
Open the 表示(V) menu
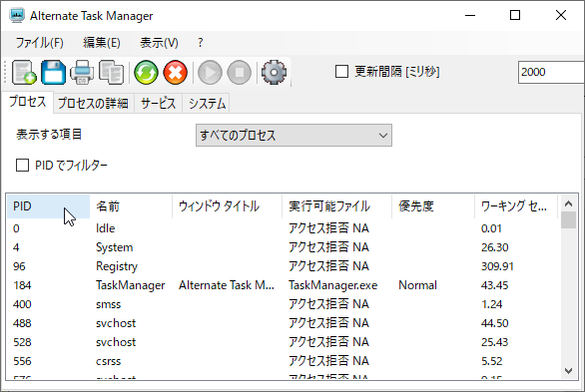tap(159, 43)
